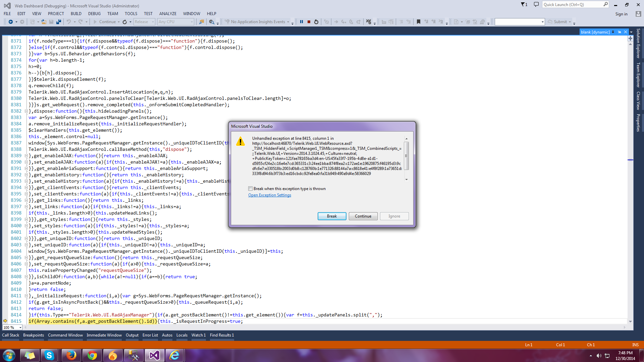Viewport: 644px width, 362px height.
Task: Click the Restart debugging icon
Action: pyautogui.click(x=316, y=22)
